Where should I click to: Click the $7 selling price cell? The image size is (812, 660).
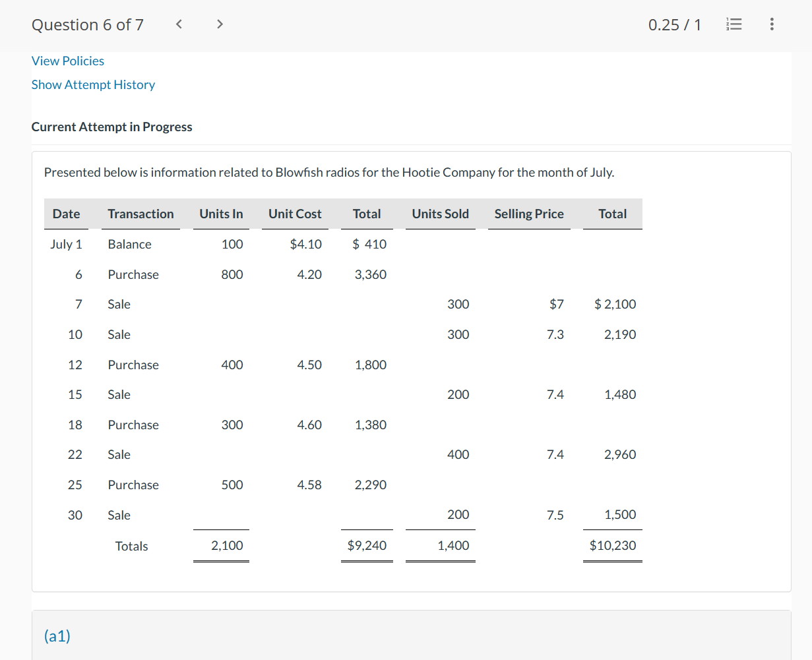(557, 304)
